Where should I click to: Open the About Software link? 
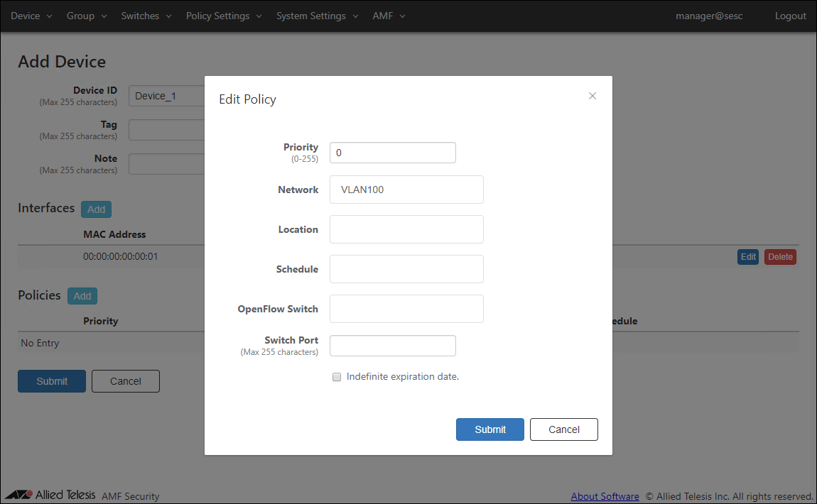(x=605, y=496)
